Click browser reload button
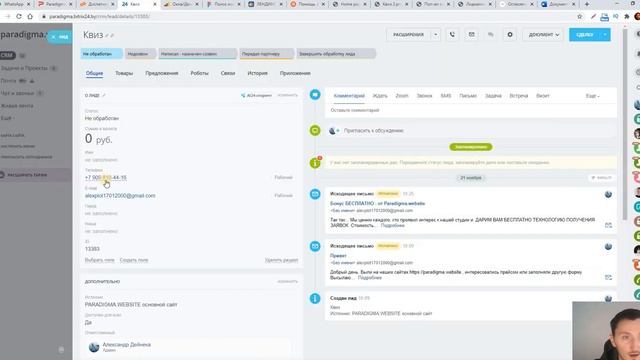The width and height of the screenshot is (640, 360). pos(19,16)
